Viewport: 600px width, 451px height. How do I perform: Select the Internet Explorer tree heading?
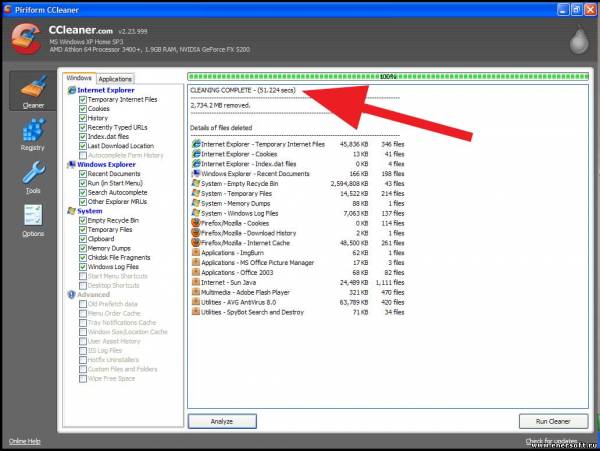(x=106, y=90)
